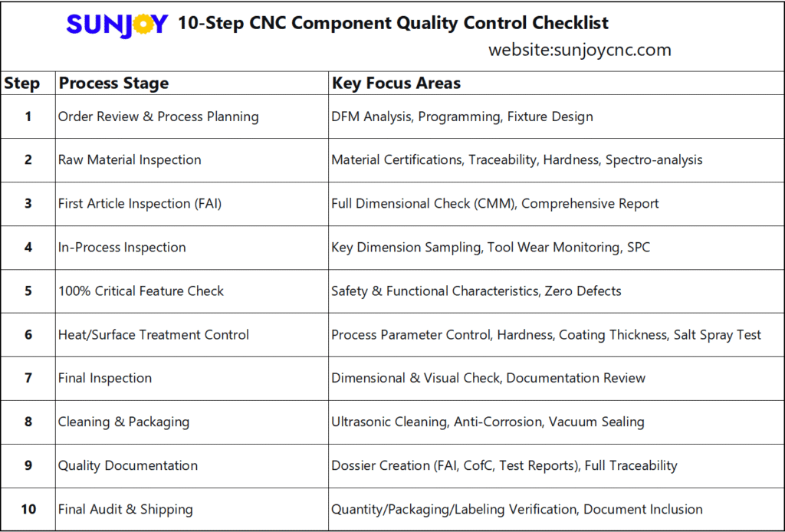The height and width of the screenshot is (532, 785).
Task: Select the Final Audit & Shipping cell
Action: tap(126, 510)
